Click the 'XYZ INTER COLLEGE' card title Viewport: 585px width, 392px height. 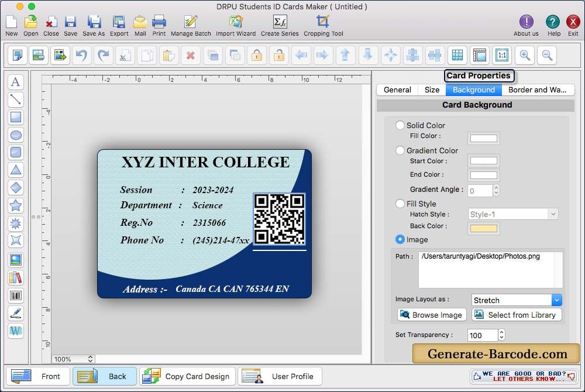click(205, 162)
